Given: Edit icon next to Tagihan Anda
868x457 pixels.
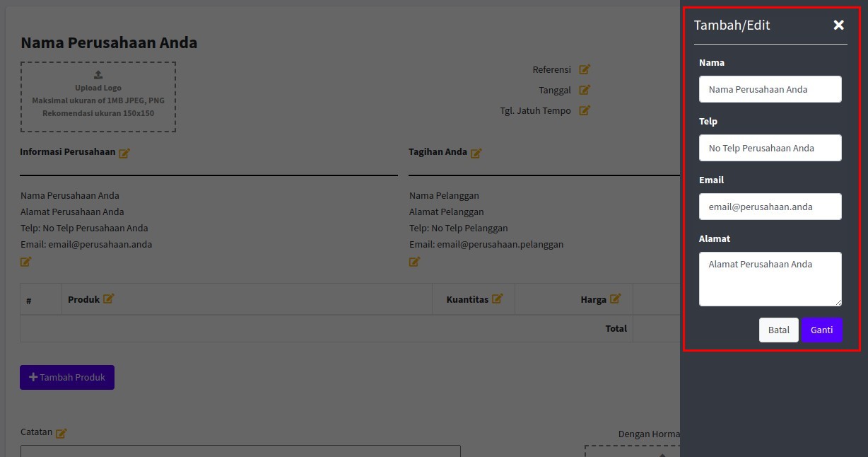Looking at the screenshot, I should (476, 153).
